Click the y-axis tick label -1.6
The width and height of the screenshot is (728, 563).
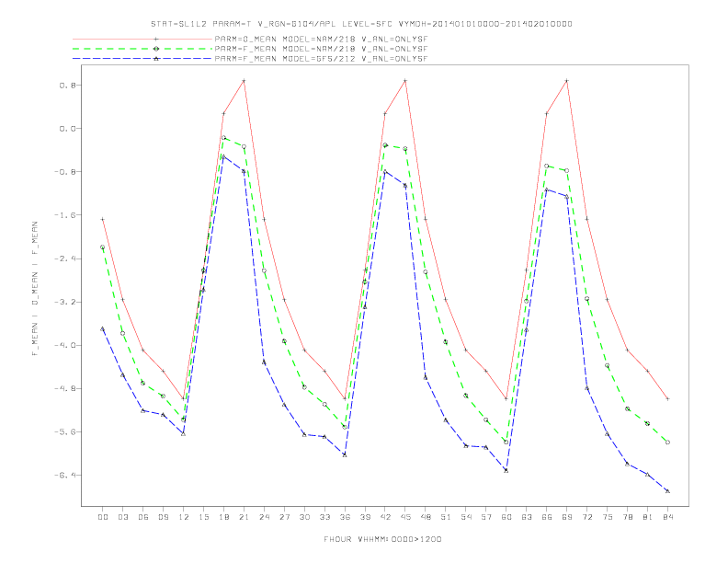point(64,215)
